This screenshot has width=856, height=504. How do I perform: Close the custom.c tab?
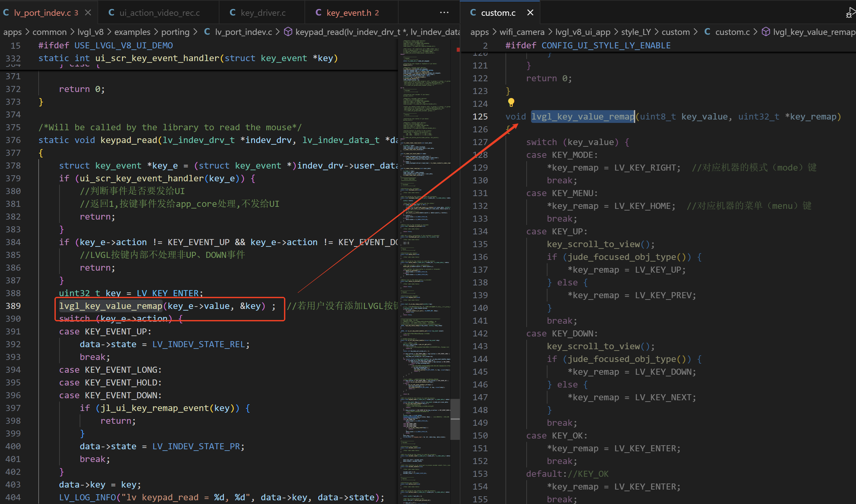pyautogui.click(x=530, y=13)
